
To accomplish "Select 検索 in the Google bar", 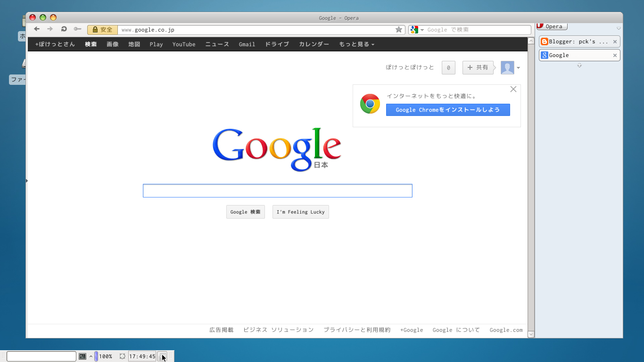I will [x=91, y=44].
